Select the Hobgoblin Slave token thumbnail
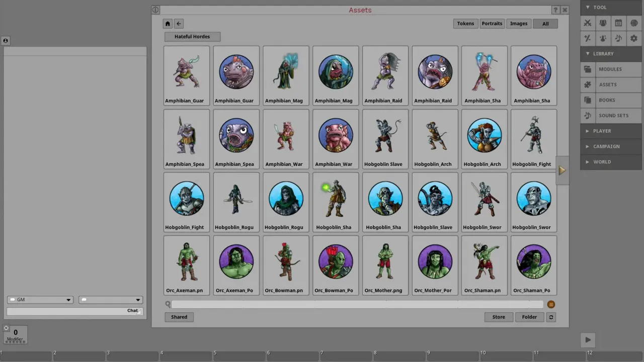 385,139
